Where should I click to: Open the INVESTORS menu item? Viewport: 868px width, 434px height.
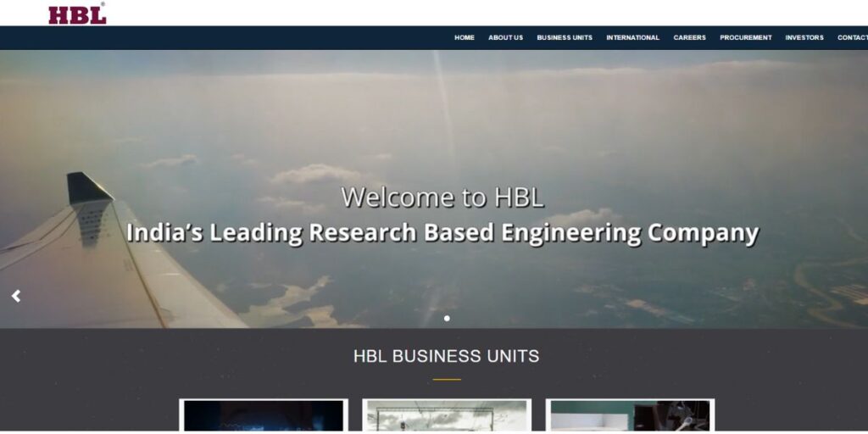point(804,37)
